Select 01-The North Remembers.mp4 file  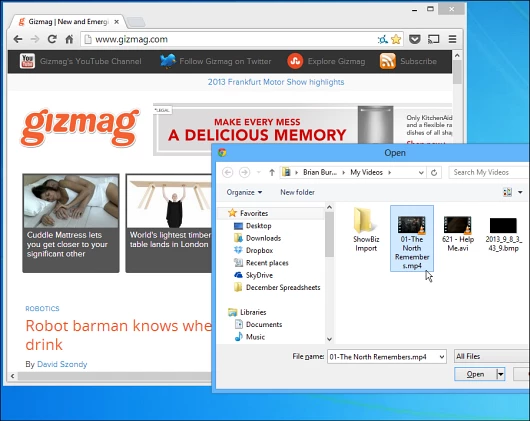coord(412,238)
